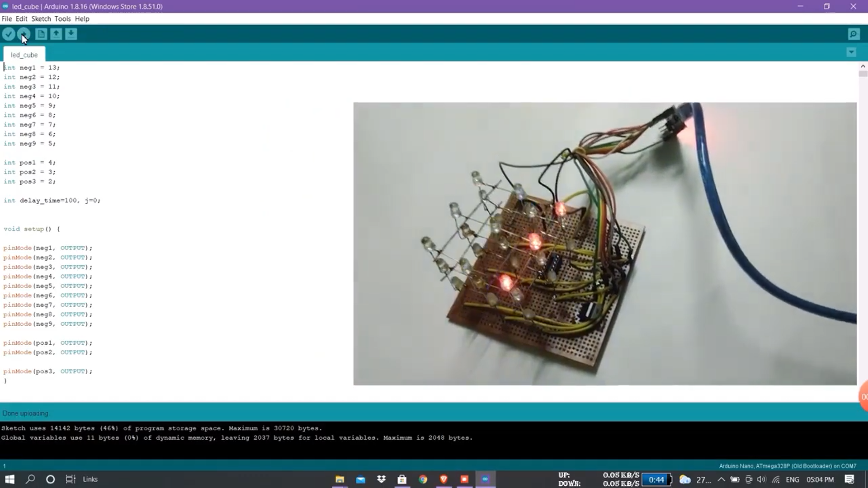Expand the tab options dropdown arrow
The width and height of the screenshot is (868, 488).
coord(851,52)
